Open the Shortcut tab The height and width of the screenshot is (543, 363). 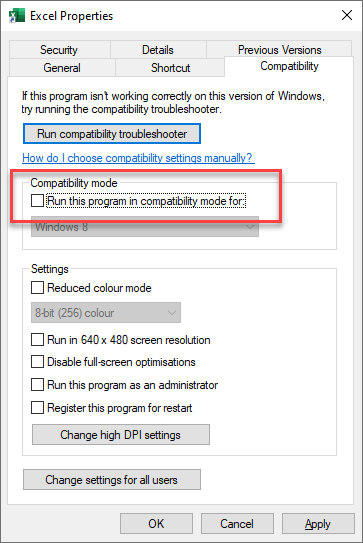[170, 68]
